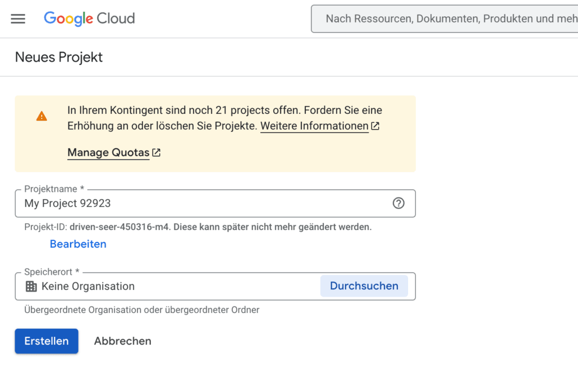Open the hamburger navigation menu
This screenshot has height=392, width=578.
click(18, 19)
